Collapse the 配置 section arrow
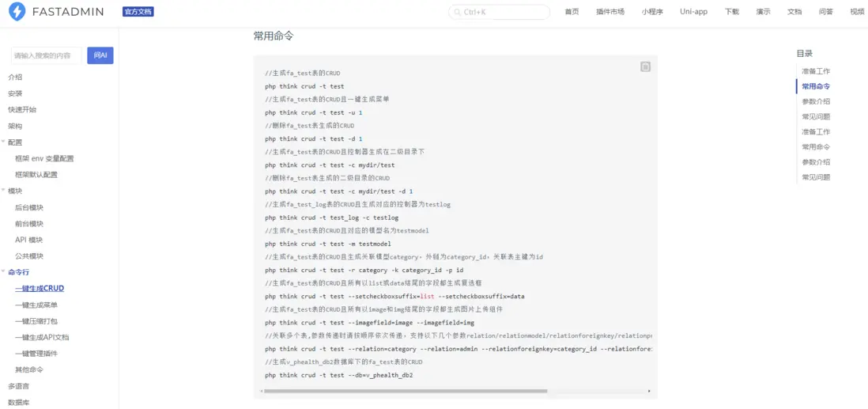 coord(3,142)
